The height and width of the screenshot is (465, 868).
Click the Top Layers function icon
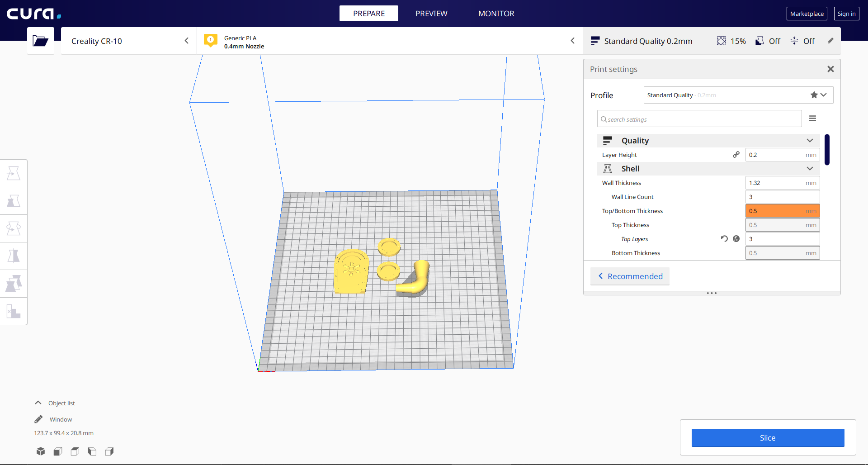(736, 239)
